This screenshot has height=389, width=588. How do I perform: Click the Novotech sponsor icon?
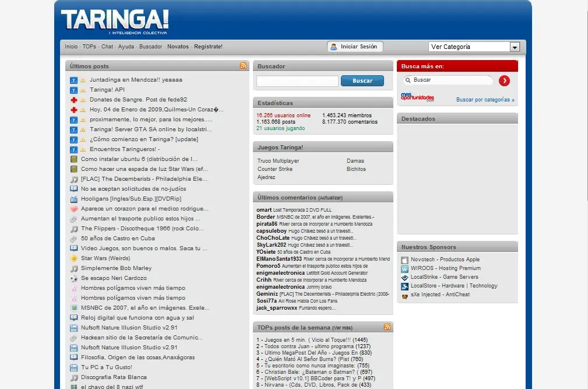point(404,260)
